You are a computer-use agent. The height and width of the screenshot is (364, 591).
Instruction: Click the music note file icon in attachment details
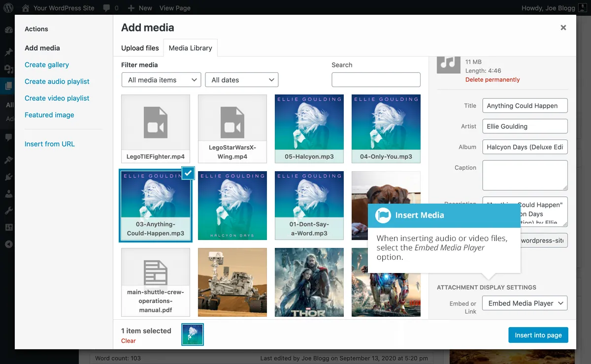tap(449, 65)
